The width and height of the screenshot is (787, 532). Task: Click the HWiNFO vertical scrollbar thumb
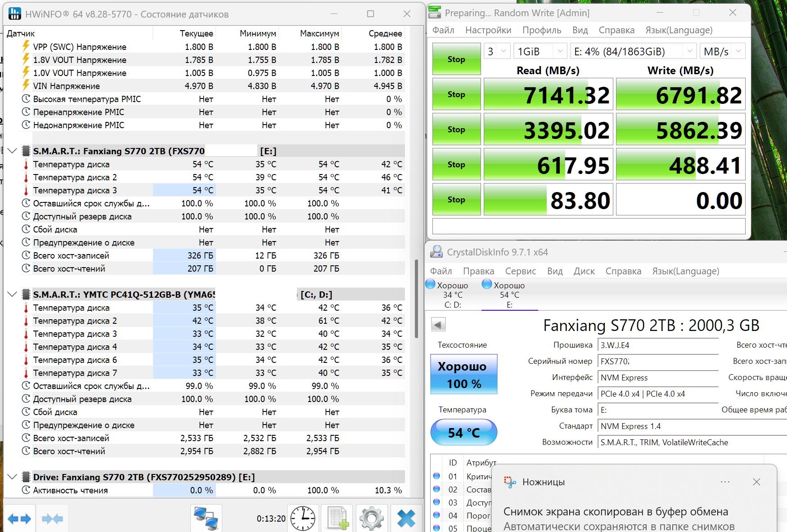click(x=416, y=299)
